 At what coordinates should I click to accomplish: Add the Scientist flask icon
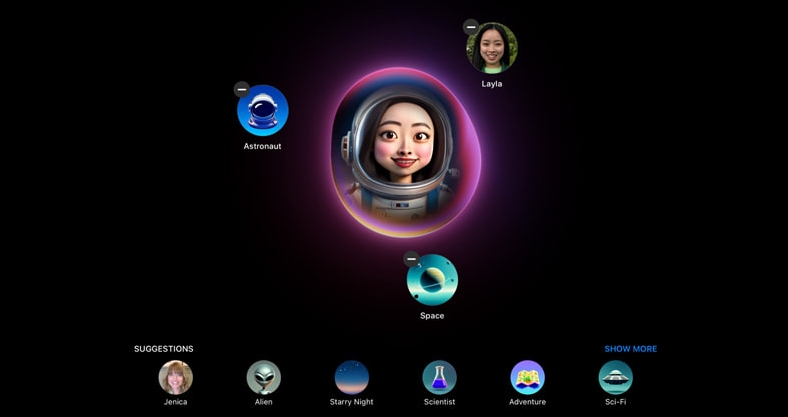pyautogui.click(x=439, y=377)
